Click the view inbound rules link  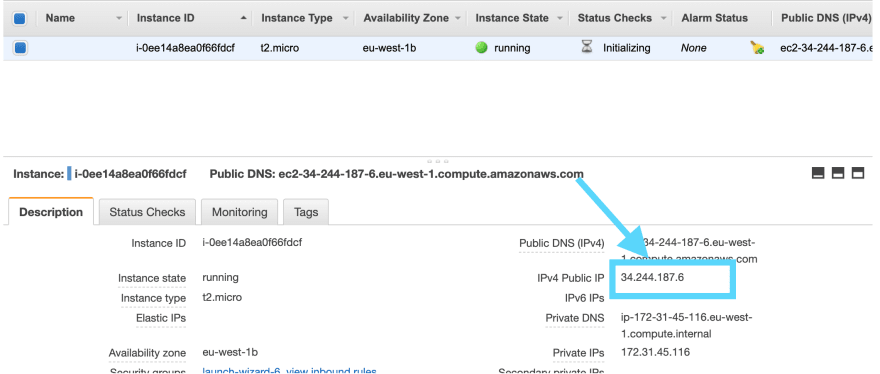(x=332, y=371)
